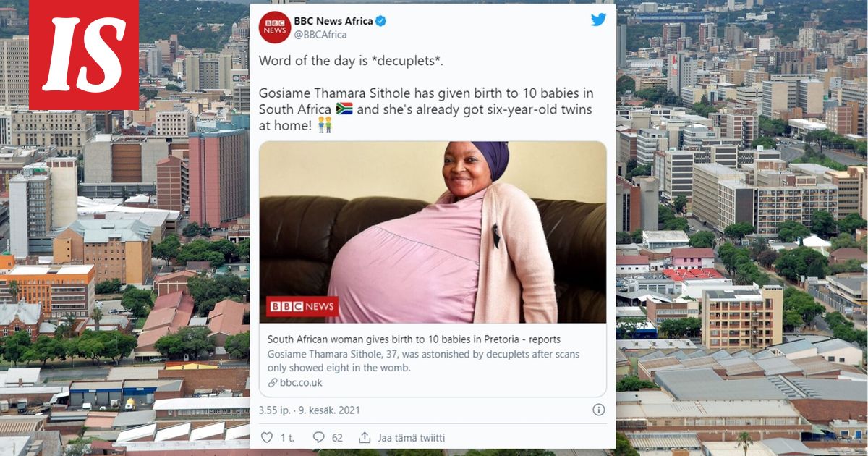Click the blue verified badge

[x=380, y=21]
